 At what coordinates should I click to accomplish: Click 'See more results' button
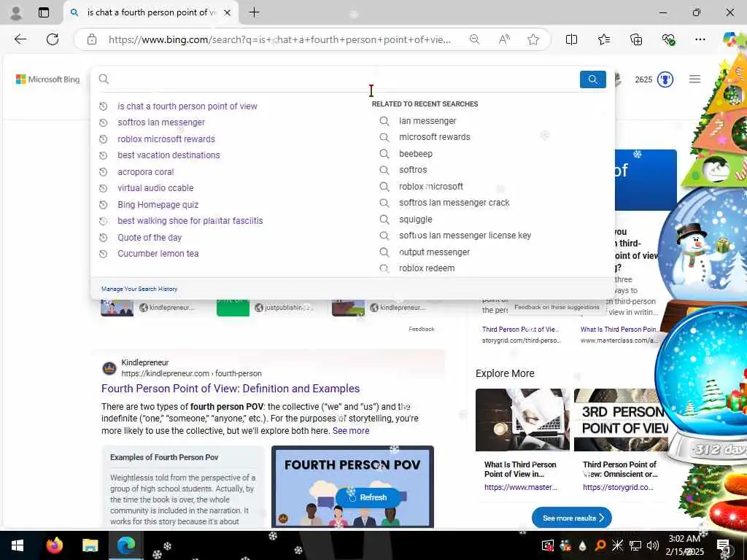click(x=572, y=518)
